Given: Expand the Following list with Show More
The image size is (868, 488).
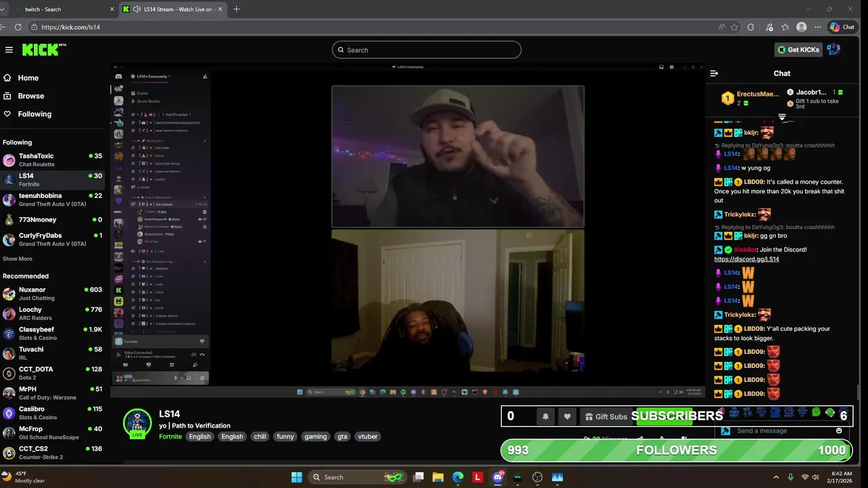Looking at the screenshot, I should pyautogui.click(x=18, y=259).
